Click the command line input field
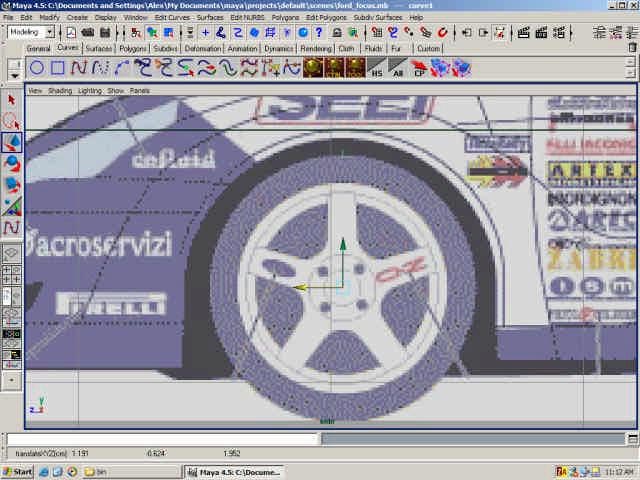 162,439
